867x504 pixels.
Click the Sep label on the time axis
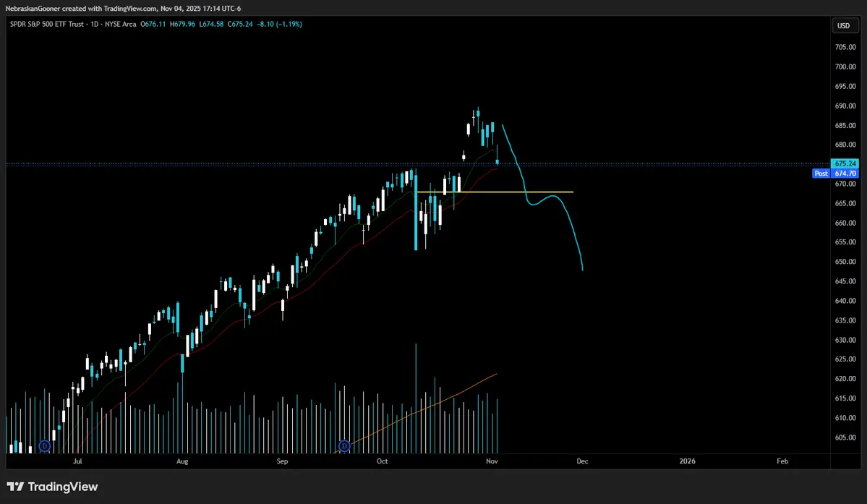point(282,461)
